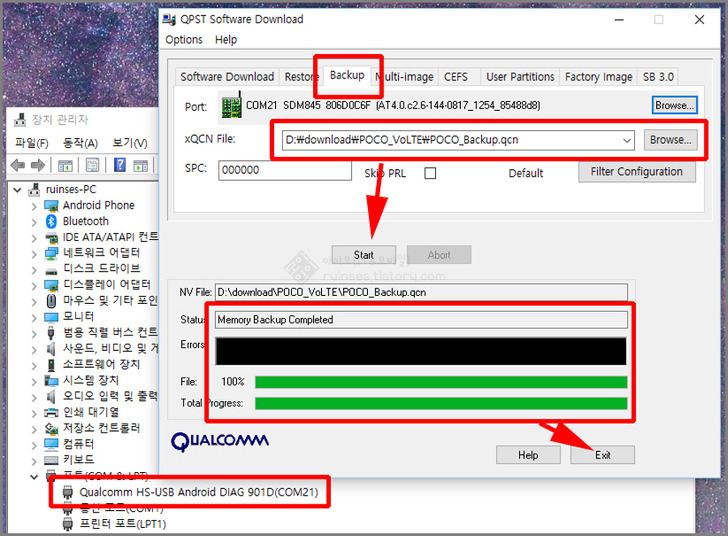This screenshot has width=728, height=536.
Task: Expand the 네트워크 어댑터 node
Action: tap(34, 254)
